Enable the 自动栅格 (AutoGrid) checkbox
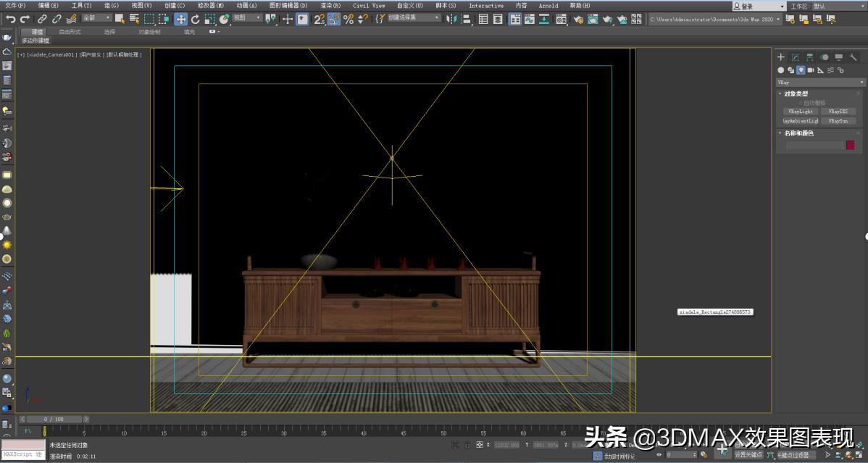Image resolution: width=868 pixels, height=463 pixels. coord(801,102)
